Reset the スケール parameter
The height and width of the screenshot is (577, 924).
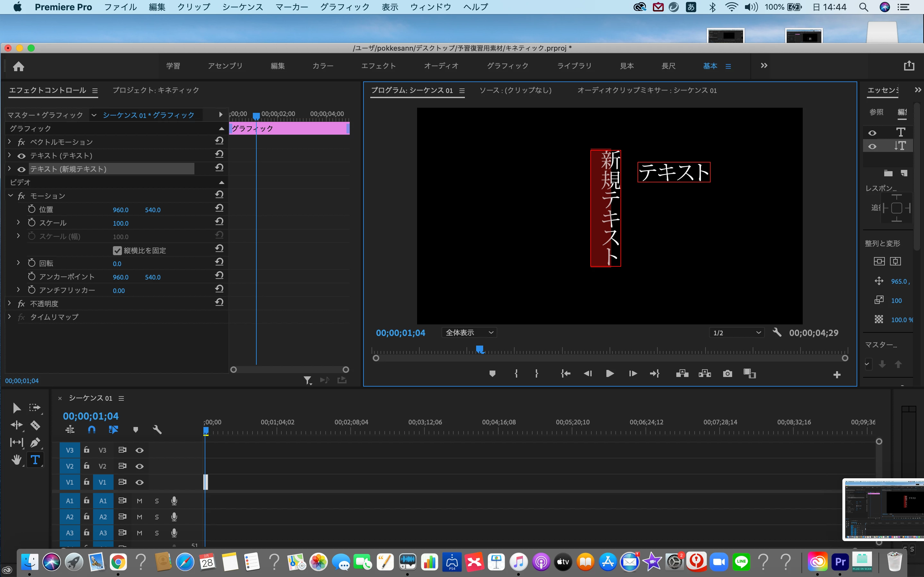click(x=219, y=222)
